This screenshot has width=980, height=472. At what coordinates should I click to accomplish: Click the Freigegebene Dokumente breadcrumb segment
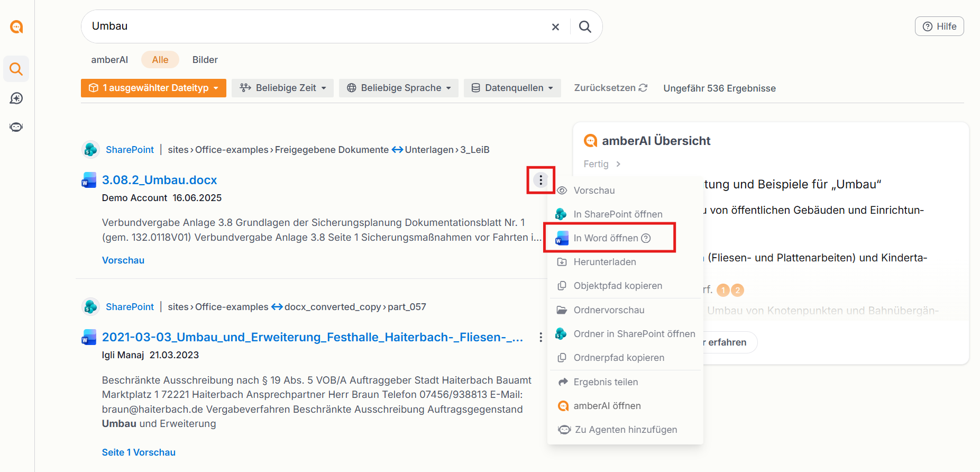click(x=332, y=150)
